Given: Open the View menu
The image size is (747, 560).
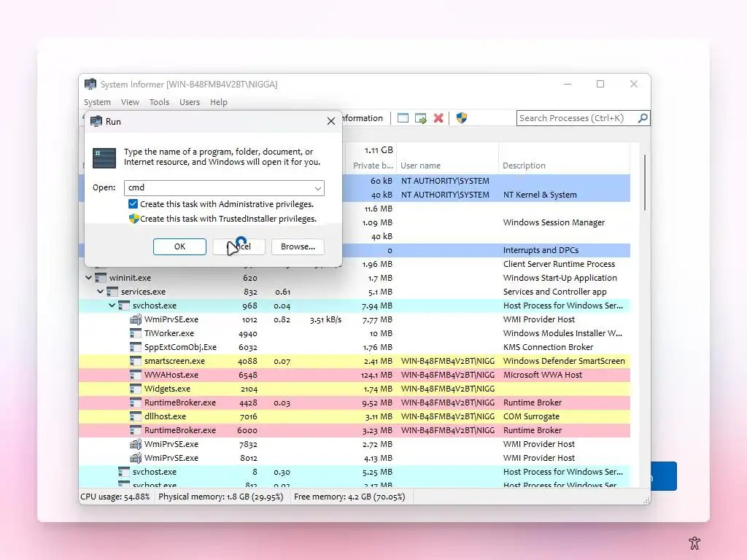Looking at the screenshot, I should click(130, 102).
